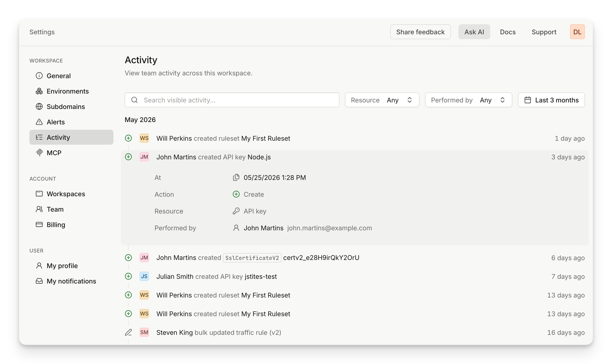Open the Resource filter dropdown
This screenshot has width=612, height=364.
pos(382,100)
